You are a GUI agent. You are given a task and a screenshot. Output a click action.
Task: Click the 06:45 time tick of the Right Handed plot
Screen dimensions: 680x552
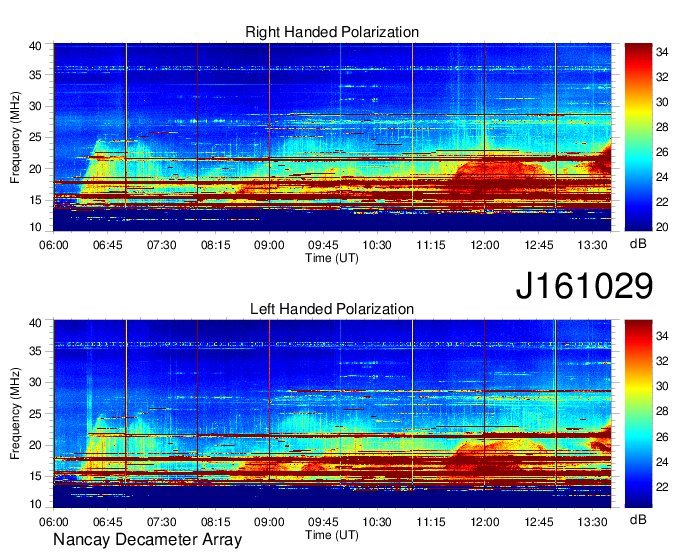click(x=108, y=245)
